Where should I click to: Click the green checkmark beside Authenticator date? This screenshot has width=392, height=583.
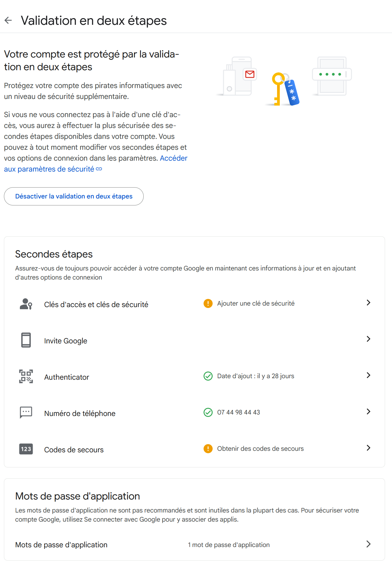click(x=208, y=376)
